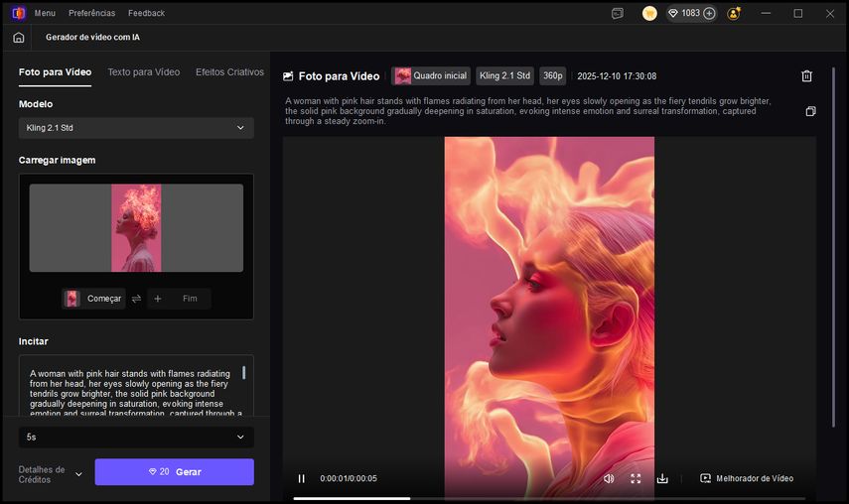Click the 2025-12-10 17:30:08 timestamp

(617, 76)
